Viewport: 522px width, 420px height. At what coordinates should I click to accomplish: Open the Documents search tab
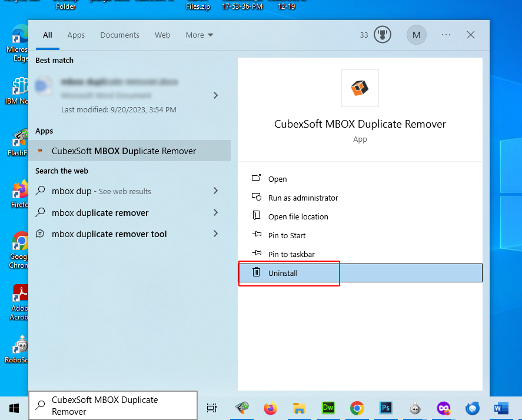[120, 35]
